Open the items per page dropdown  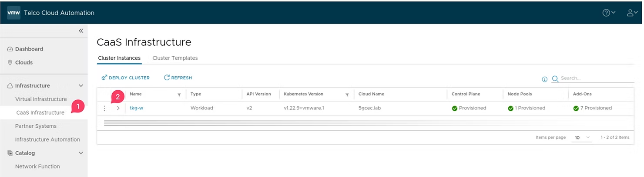582,137
